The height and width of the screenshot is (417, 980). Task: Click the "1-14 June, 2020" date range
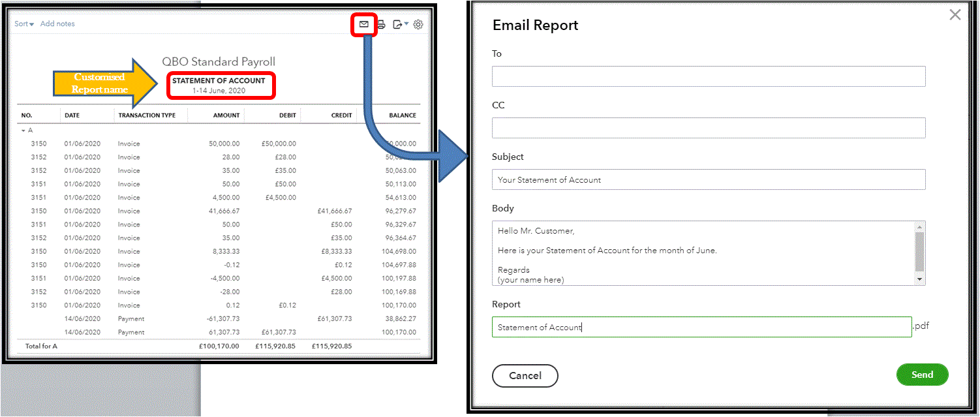click(219, 91)
